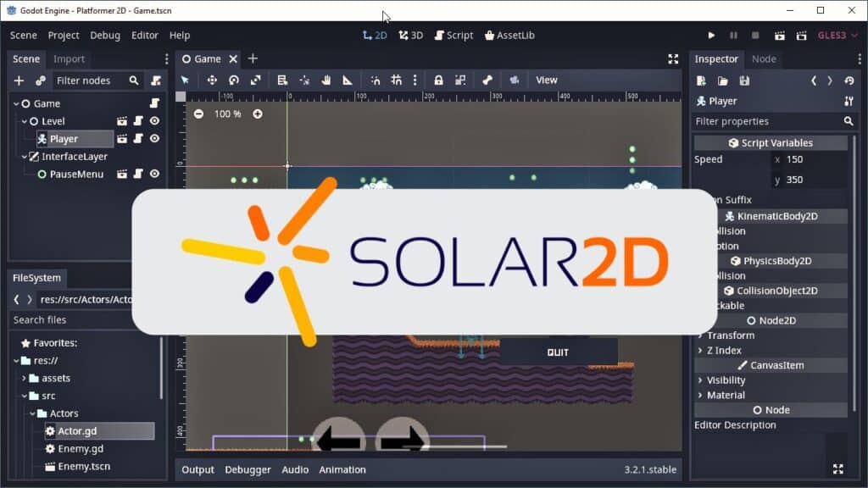The image size is (868, 488).
Task: Toggle visibility of the Player node
Action: (x=154, y=139)
